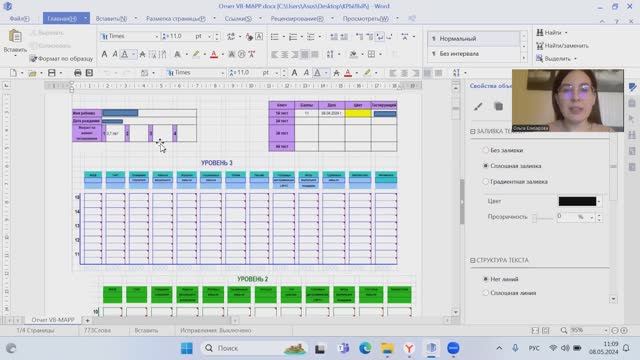Click the center alignment icon in ribbon

(x=285, y=54)
